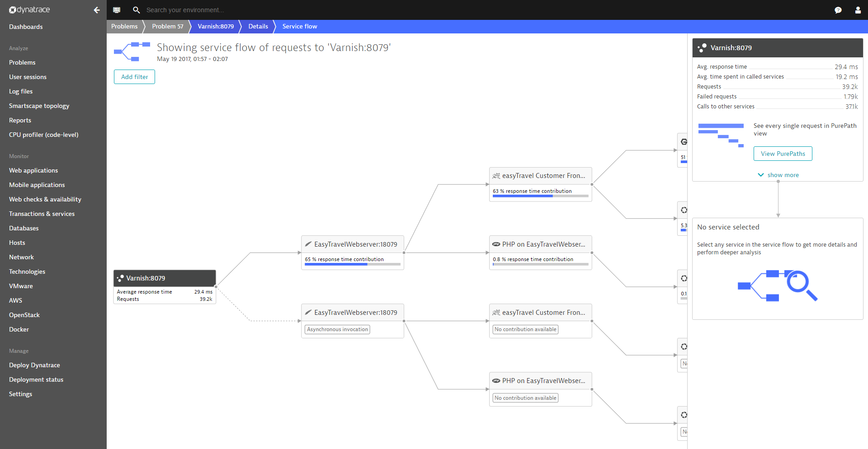Select the Service flow breadcrumb
The image size is (868, 449).
pos(300,27)
